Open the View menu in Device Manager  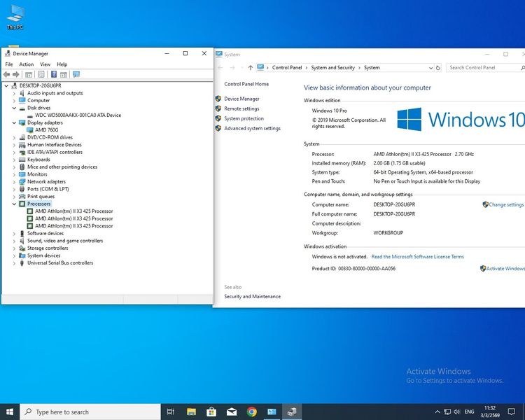pos(45,64)
